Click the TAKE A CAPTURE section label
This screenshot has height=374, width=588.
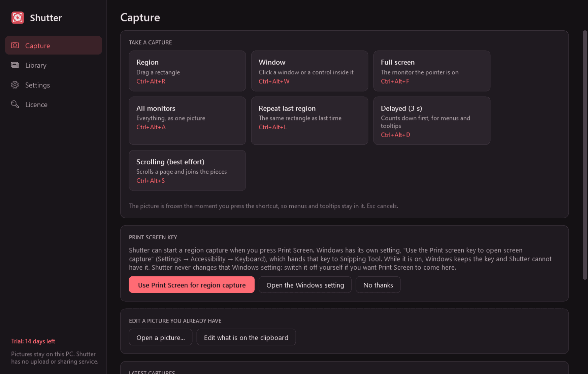[x=150, y=42]
